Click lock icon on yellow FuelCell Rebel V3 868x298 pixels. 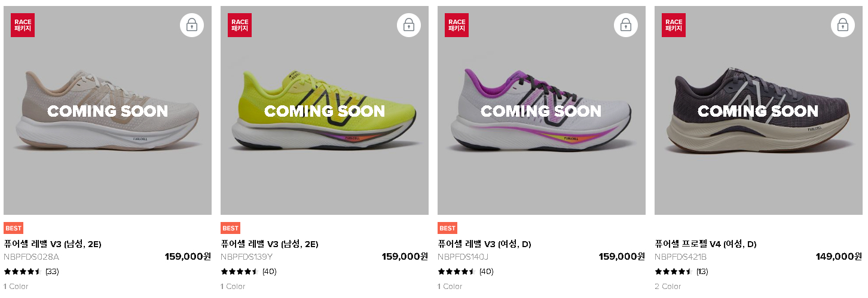(409, 25)
